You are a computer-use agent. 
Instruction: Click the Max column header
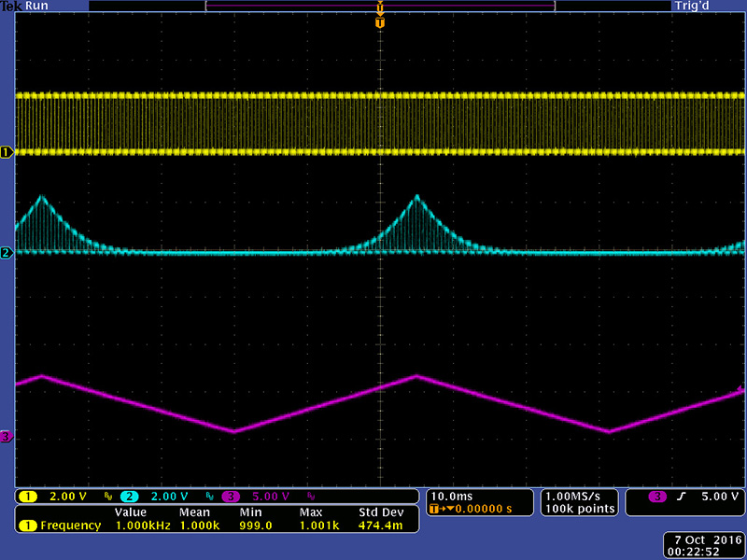pos(311,512)
